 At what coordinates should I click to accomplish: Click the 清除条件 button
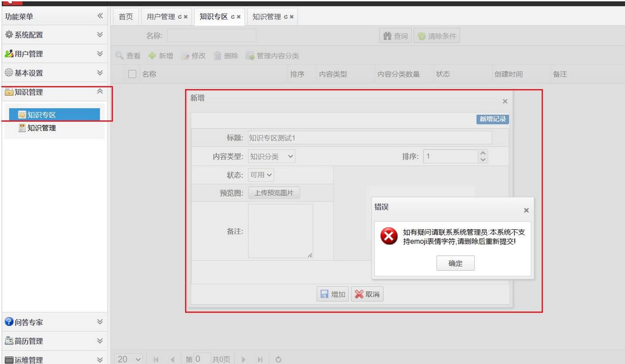coord(437,36)
